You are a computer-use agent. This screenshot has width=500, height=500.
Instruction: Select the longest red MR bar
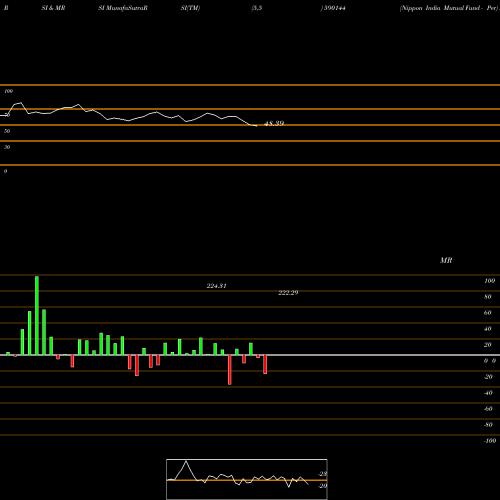point(229,370)
